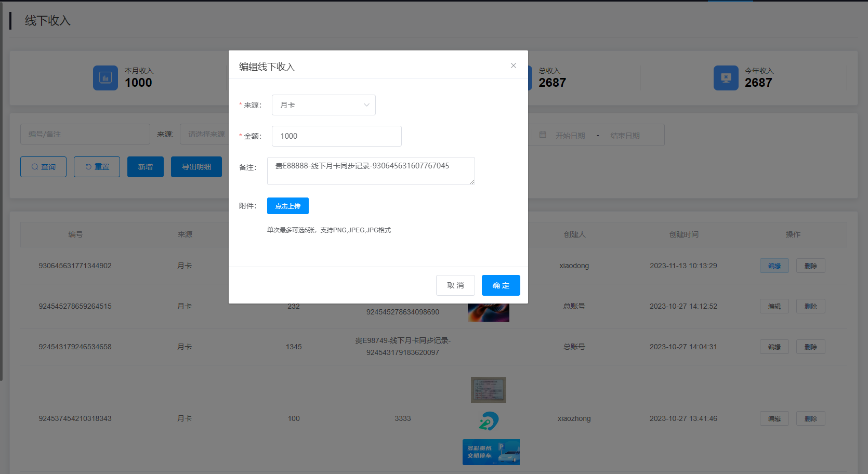The image size is (868, 474).
Task: Click the 本月收入 chart icon
Action: [x=106, y=78]
